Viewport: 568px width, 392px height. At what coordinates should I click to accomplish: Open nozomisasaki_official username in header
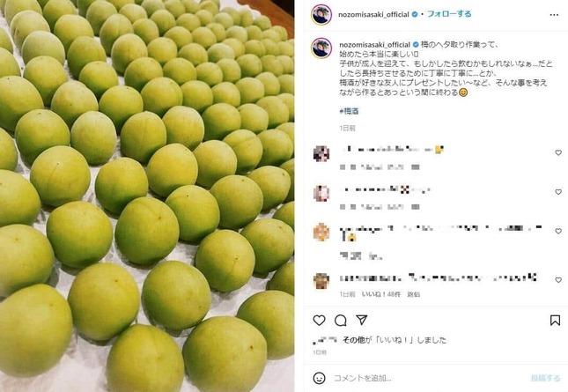click(373, 14)
